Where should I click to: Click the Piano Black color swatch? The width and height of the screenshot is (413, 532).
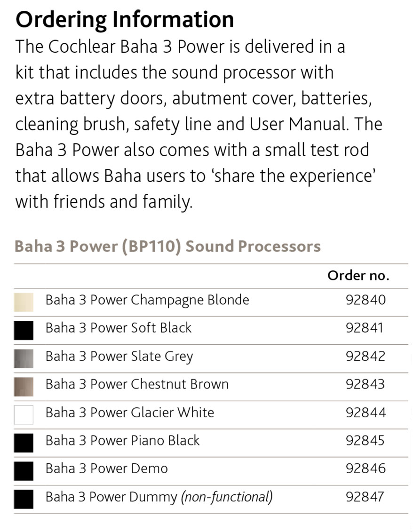pyautogui.click(x=24, y=443)
